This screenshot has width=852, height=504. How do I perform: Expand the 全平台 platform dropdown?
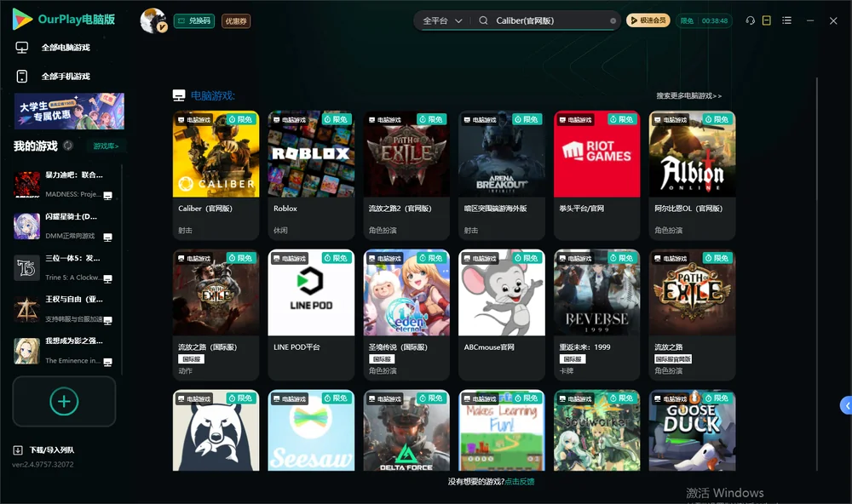pyautogui.click(x=442, y=20)
